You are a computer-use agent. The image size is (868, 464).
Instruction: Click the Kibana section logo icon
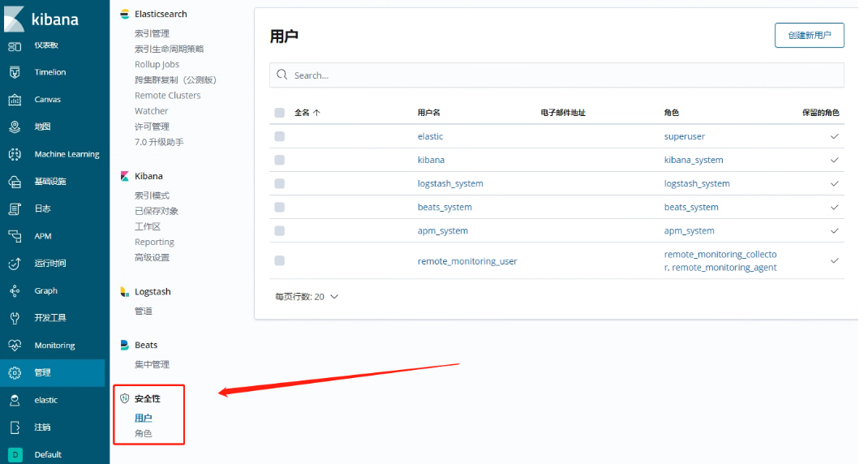[125, 176]
